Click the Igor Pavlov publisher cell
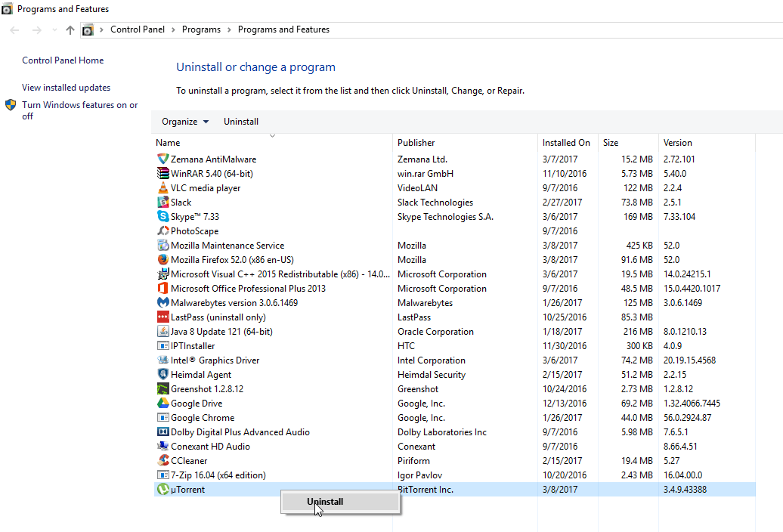This screenshot has width=783, height=532. click(420, 475)
